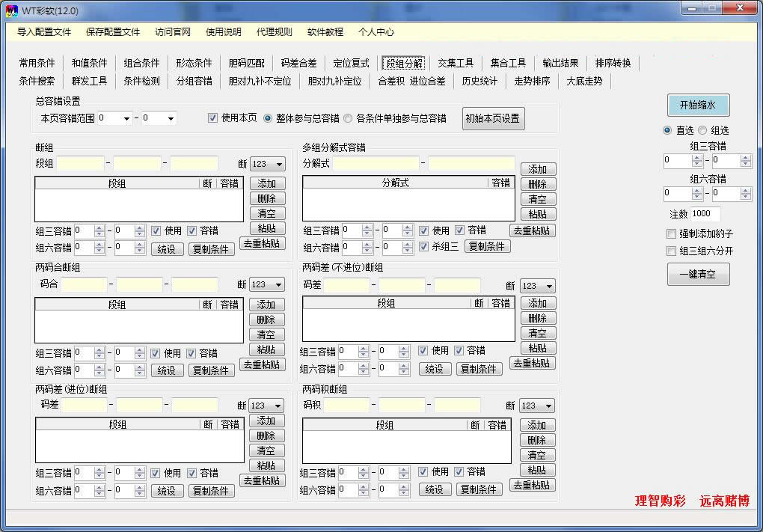Viewport: 763px width, 532px height.
Task: Click 清空 in the 两码差(进位)断组 section
Action: (x=267, y=450)
